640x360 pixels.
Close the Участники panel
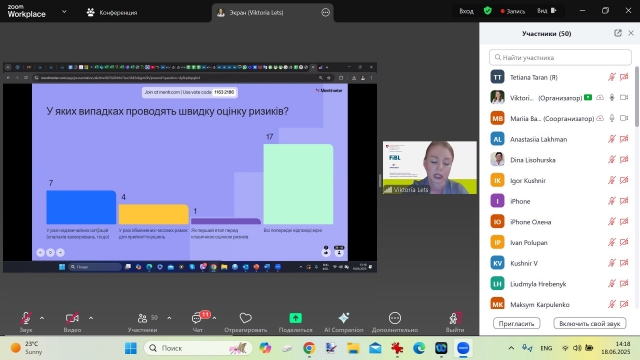(631, 33)
